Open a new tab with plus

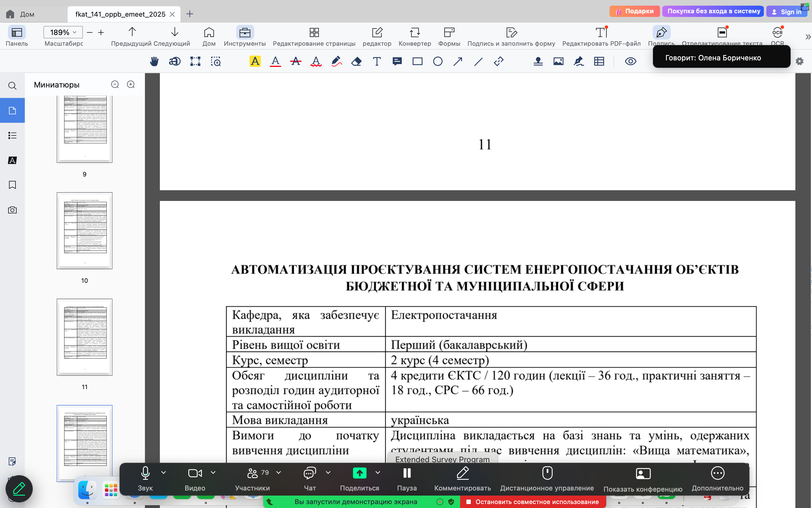(x=189, y=14)
